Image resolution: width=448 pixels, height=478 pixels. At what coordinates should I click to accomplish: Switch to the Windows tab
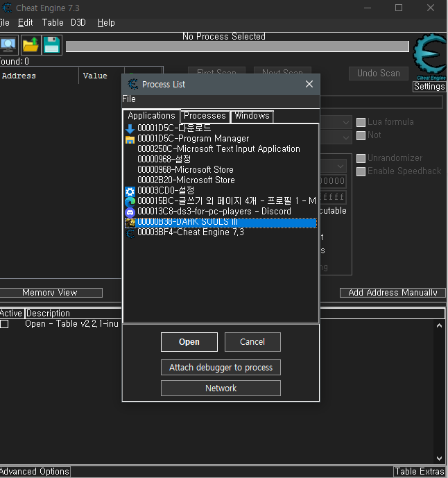(252, 116)
